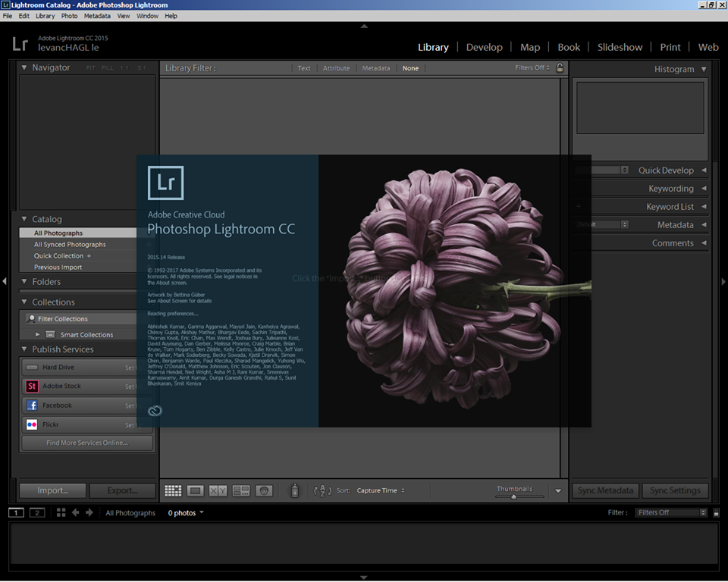Viewport: 728px width, 582px height.
Task: Go forward with filmstrip right arrow
Action: 89,512
